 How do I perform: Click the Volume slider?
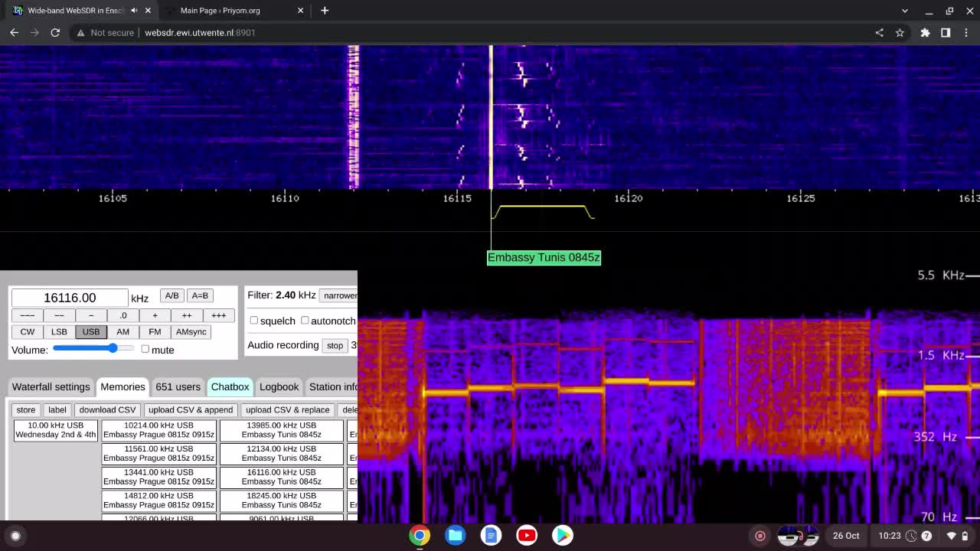(x=93, y=349)
